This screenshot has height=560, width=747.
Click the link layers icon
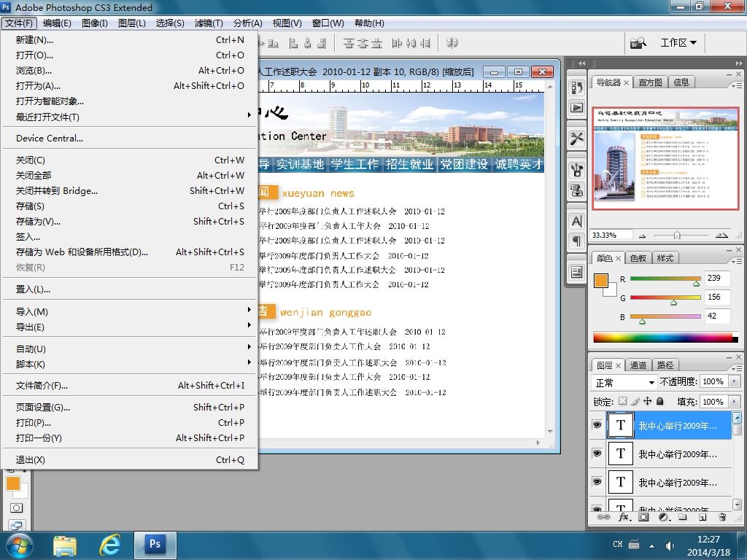coord(603,517)
